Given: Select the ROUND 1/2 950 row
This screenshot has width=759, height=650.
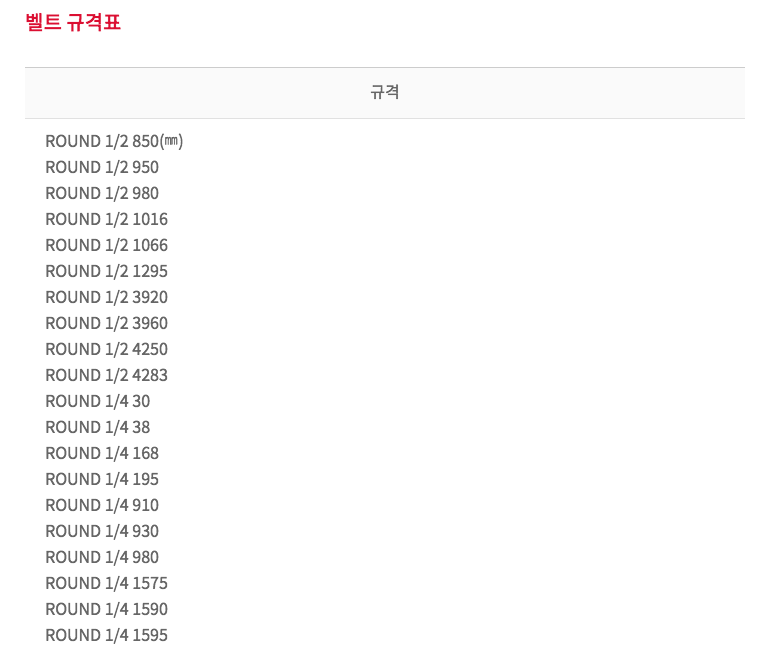Looking at the screenshot, I should pyautogui.click(x=102, y=167).
